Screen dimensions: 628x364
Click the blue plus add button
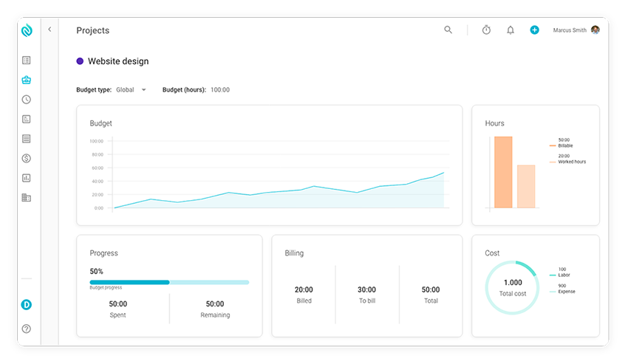pyautogui.click(x=534, y=30)
